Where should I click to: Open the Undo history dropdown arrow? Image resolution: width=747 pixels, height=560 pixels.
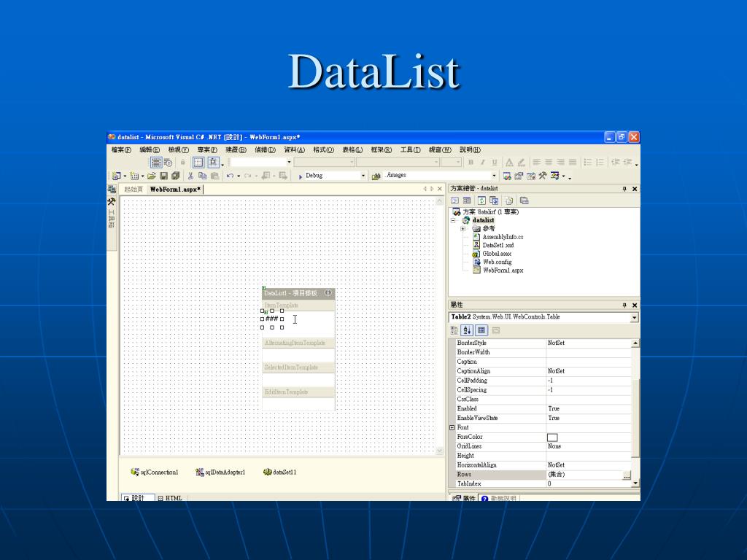tap(239, 176)
